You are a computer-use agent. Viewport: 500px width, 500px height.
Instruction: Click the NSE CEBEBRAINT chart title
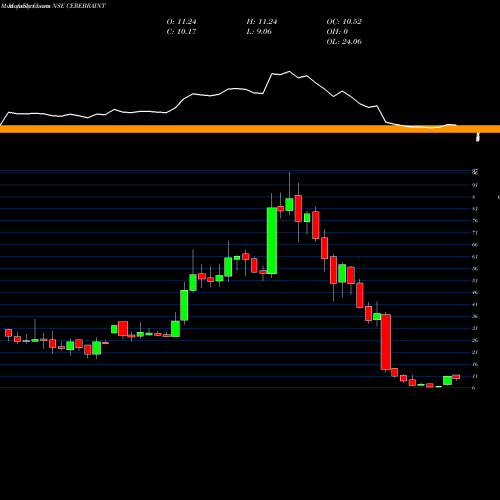79,6
